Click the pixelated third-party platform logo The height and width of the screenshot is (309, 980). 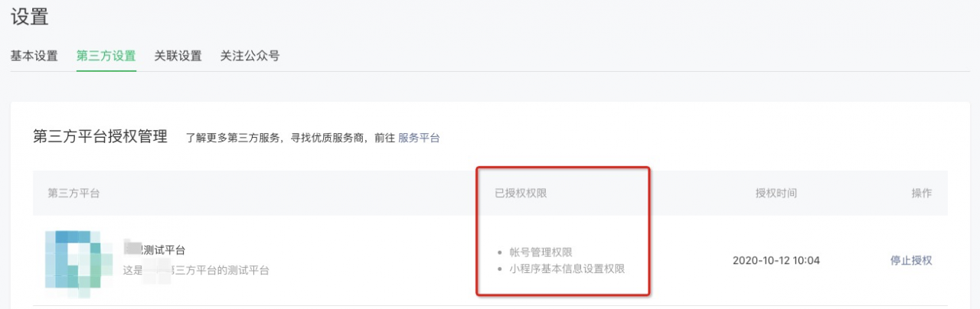(74, 260)
